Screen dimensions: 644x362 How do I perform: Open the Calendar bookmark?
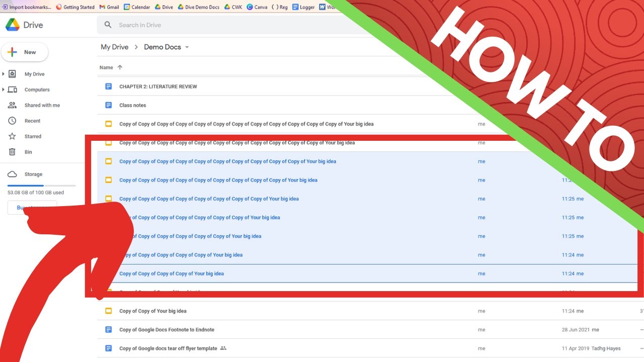pyautogui.click(x=137, y=7)
